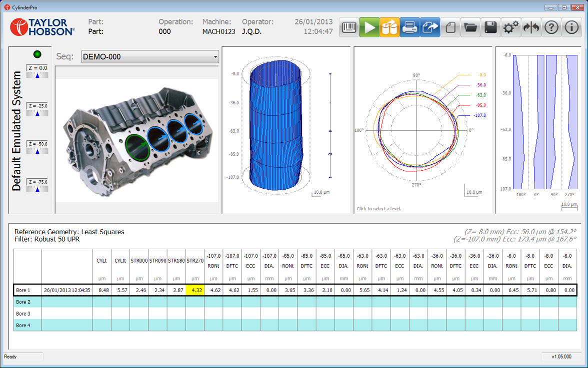Image resolution: width=588 pixels, height=368 pixels.
Task: Click the Z=-107.0 mm eccentricity readout
Action: point(515,239)
